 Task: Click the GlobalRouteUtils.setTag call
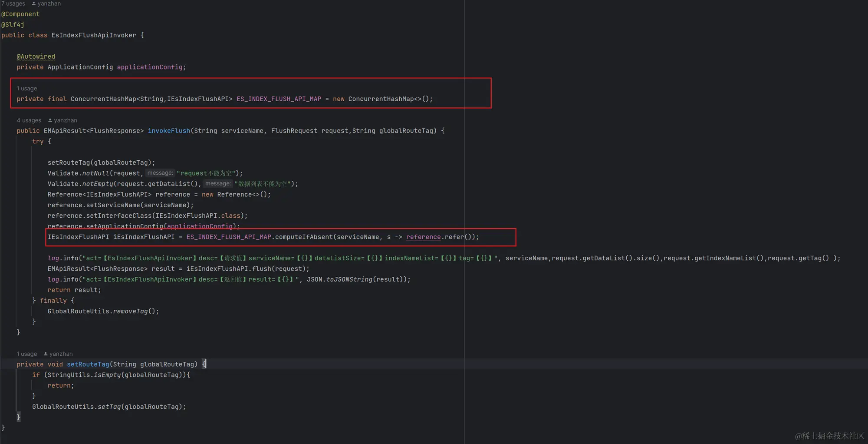point(76,407)
